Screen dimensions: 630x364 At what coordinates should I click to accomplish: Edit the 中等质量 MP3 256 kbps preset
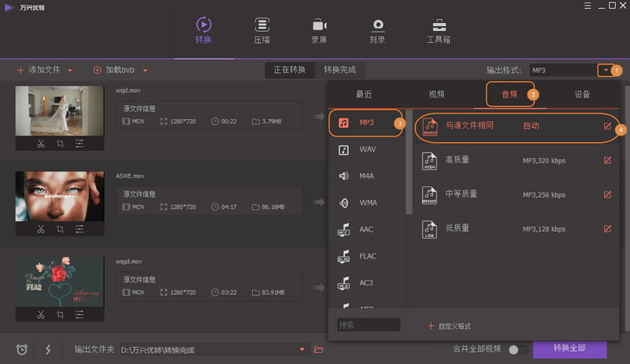pos(607,195)
